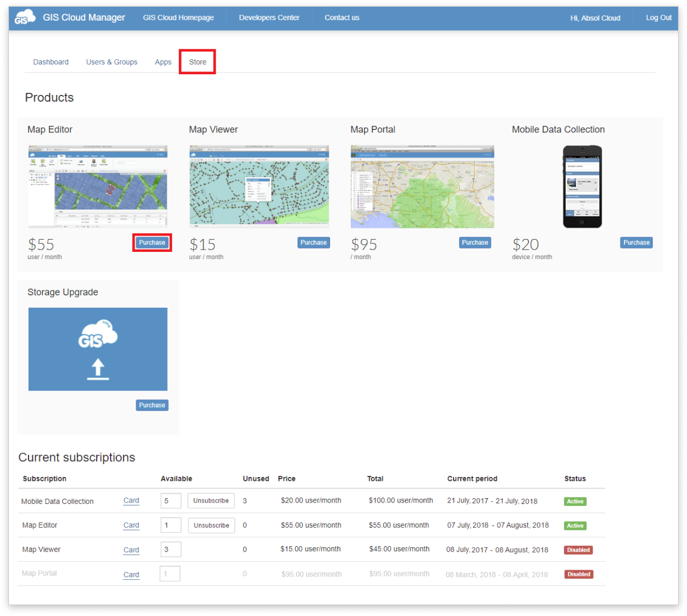Open the Mobile Data Collection phone preview image
The width and height of the screenshot is (687, 616).
(582, 186)
